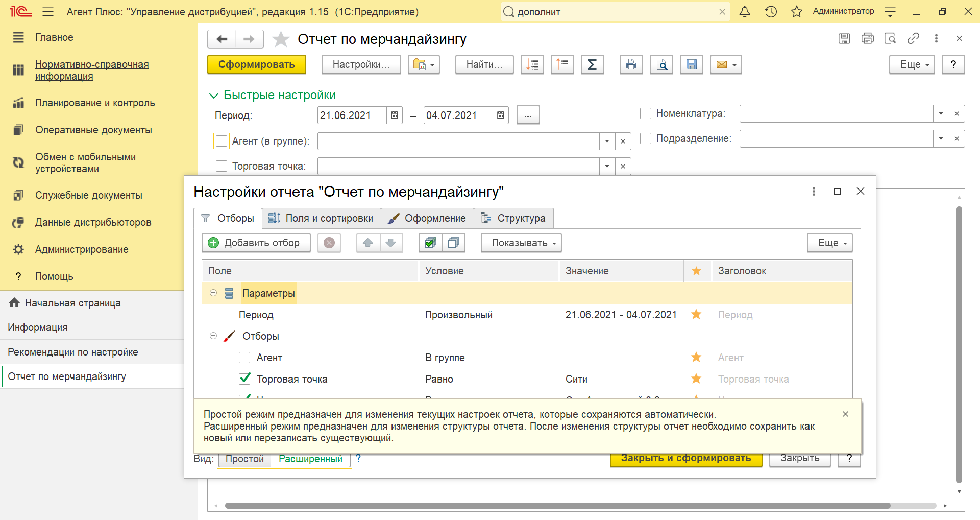This screenshot has width=980, height=520.
Task: Click delete filter red cross icon
Action: click(x=329, y=243)
